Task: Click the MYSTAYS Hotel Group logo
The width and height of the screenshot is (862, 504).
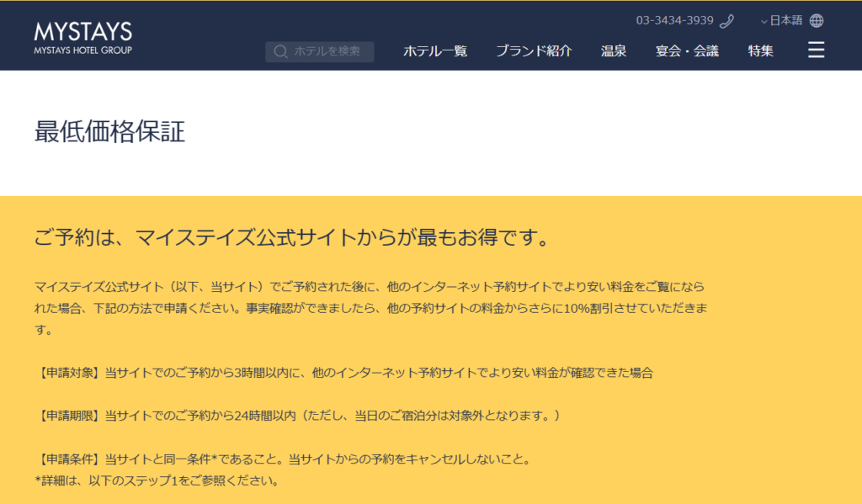Action: pos(83,38)
